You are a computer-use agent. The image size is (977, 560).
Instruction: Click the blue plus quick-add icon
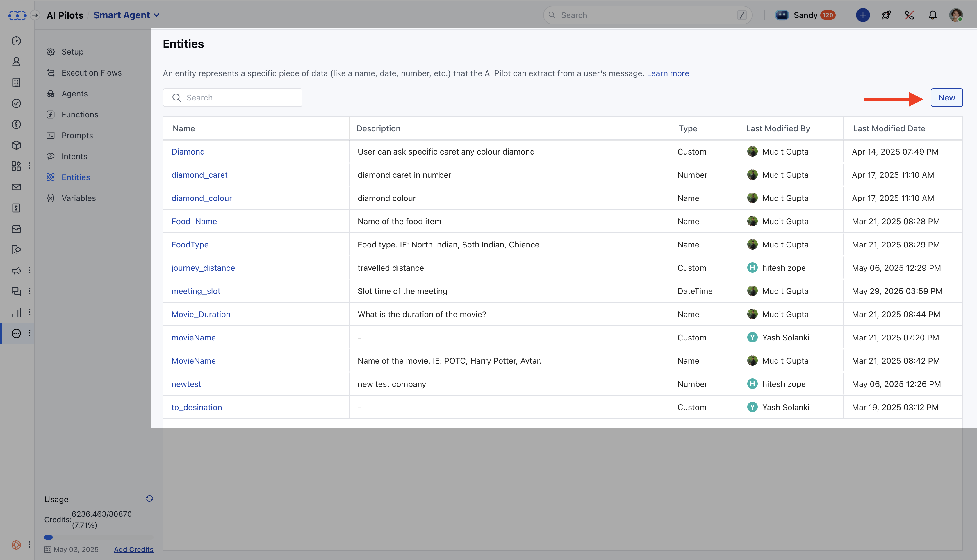click(863, 15)
